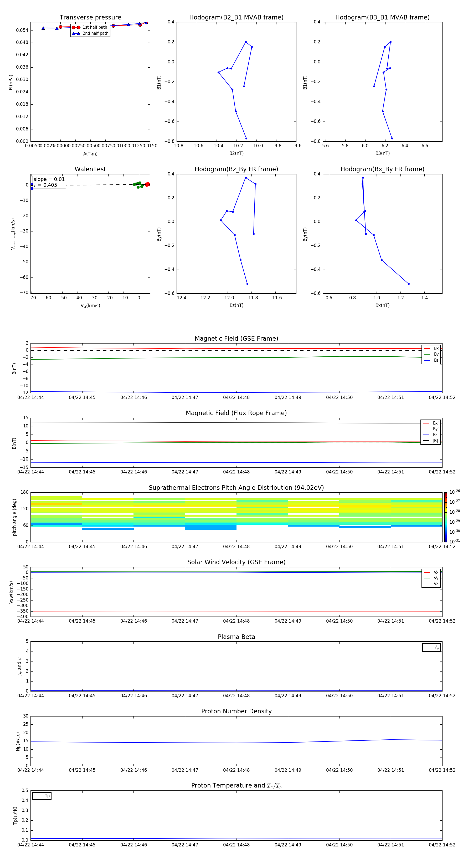Click the pitch angle color scale bar
Viewport: 473px width, 868px height.
(446, 517)
